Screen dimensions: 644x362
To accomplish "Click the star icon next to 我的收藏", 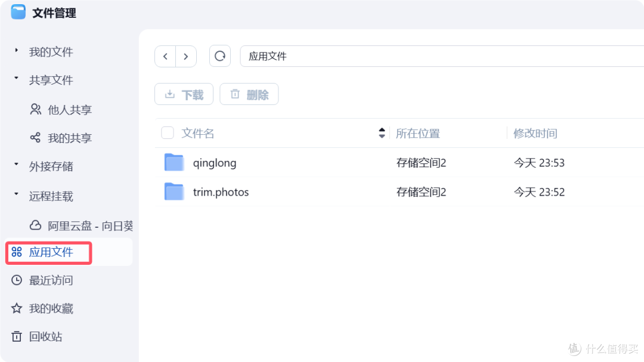I will (x=17, y=308).
